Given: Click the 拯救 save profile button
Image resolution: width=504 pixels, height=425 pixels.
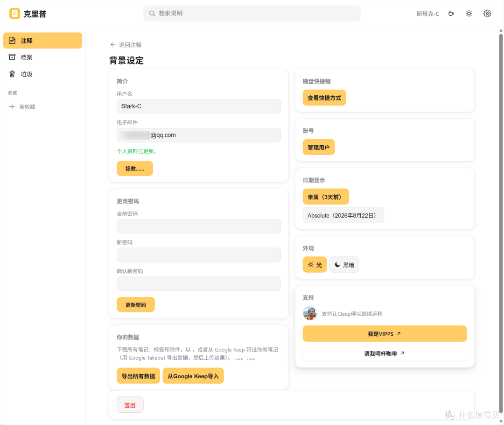Looking at the screenshot, I should [135, 169].
